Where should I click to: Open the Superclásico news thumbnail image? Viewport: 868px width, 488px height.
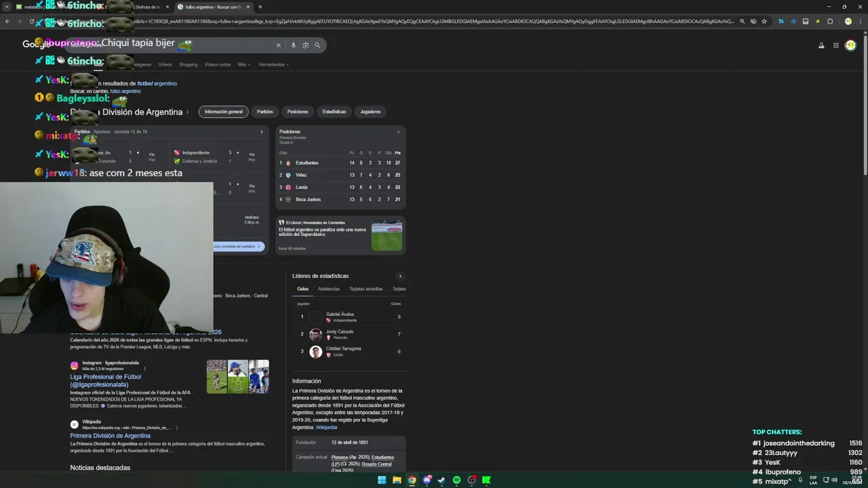(x=387, y=235)
